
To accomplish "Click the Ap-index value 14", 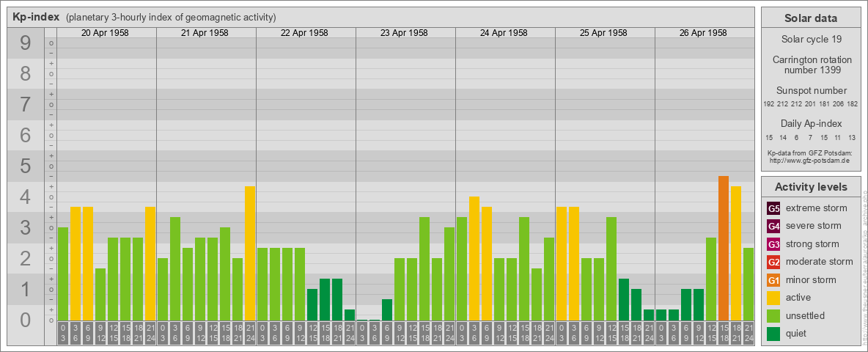I will coord(783,137).
